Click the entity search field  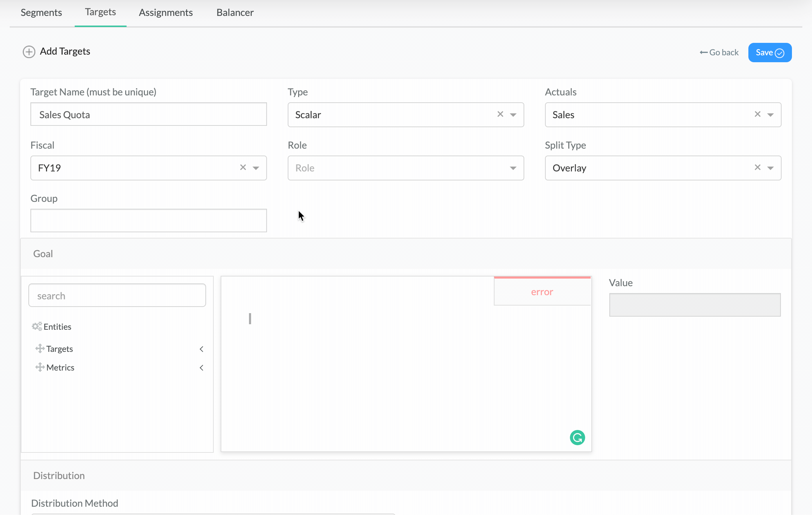click(117, 296)
